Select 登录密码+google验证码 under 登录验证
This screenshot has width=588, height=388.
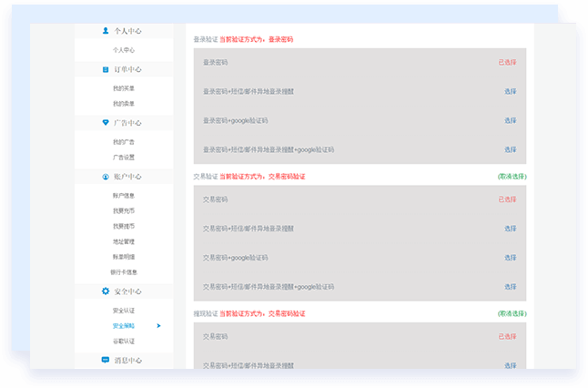(x=510, y=120)
